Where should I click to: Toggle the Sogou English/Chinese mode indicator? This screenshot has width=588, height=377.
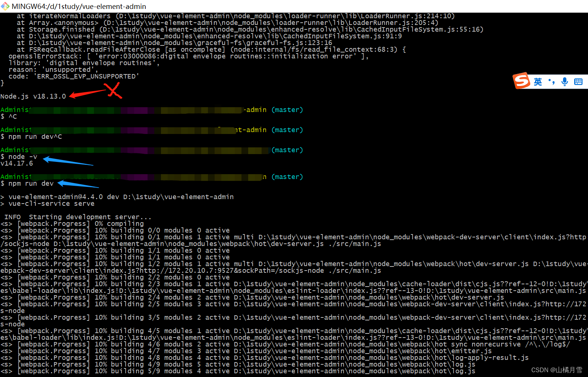pyautogui.click(x=538, y=82)
